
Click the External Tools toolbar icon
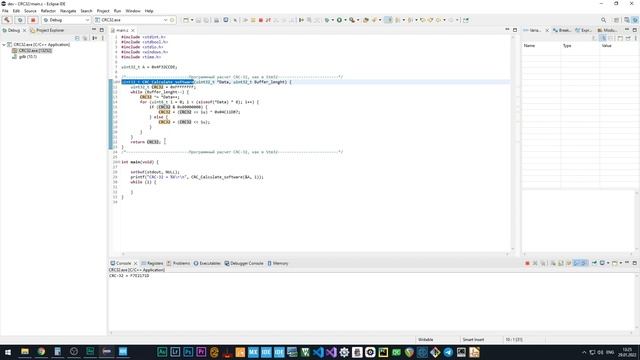point(352,20)
